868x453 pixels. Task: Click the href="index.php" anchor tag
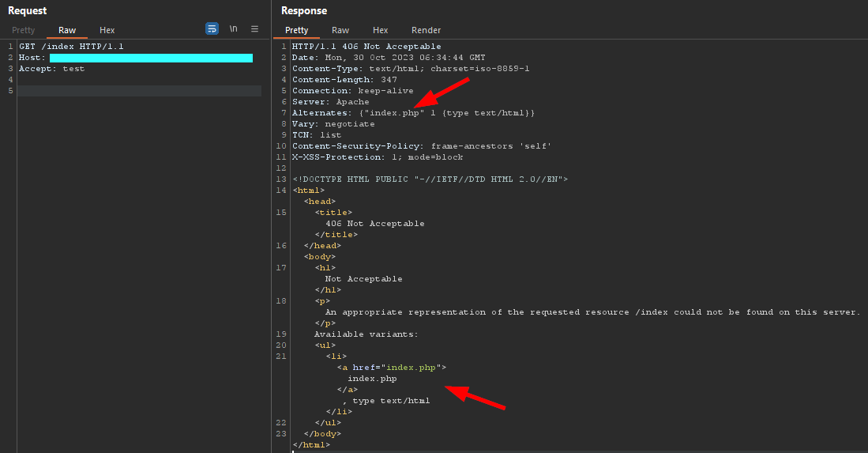click(392, 368)
